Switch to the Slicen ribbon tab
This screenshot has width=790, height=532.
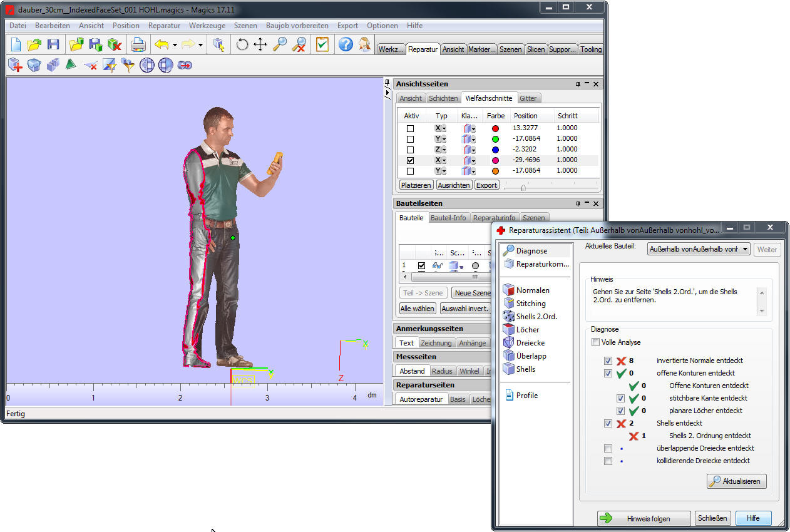pos(536,49)
